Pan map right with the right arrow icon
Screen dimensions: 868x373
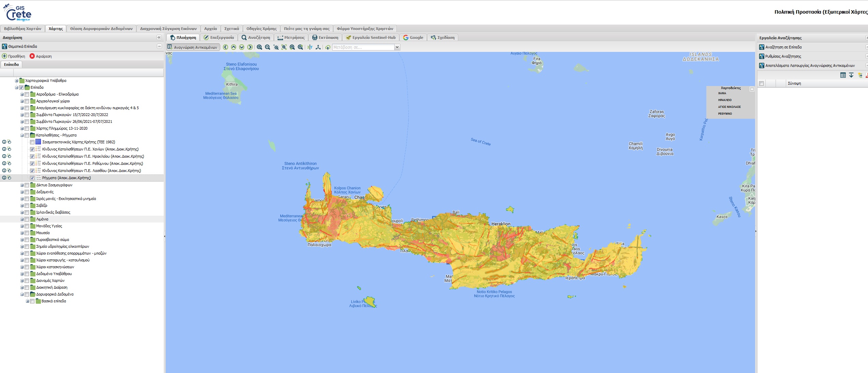[250, 47]
